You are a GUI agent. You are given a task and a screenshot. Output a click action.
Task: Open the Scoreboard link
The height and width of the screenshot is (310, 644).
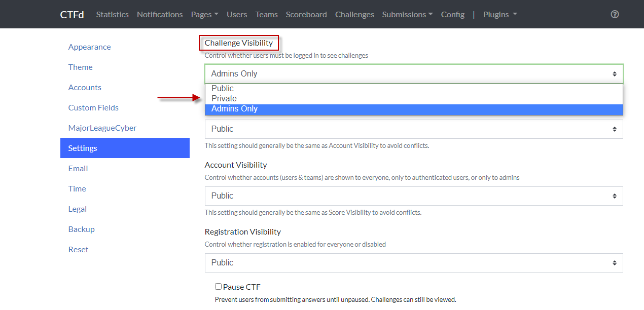(306, 14)
